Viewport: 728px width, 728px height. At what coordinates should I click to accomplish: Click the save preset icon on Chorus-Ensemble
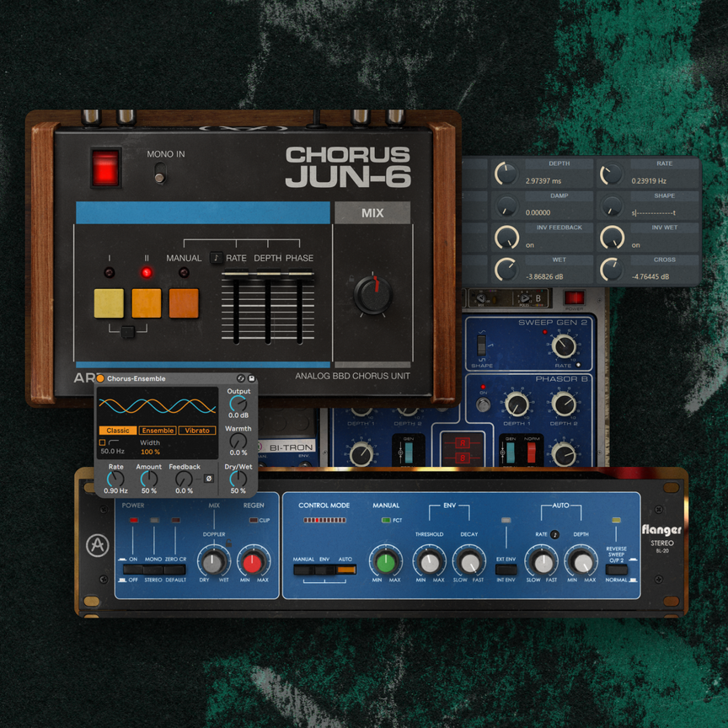252,378
